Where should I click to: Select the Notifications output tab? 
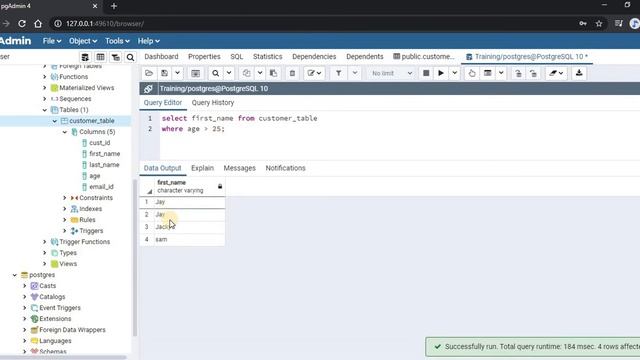pyautogui.click(x=285, y=168)
